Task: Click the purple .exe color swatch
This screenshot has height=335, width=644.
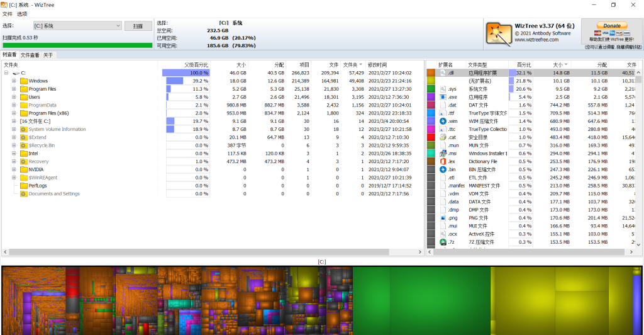Action: (431, 97)
